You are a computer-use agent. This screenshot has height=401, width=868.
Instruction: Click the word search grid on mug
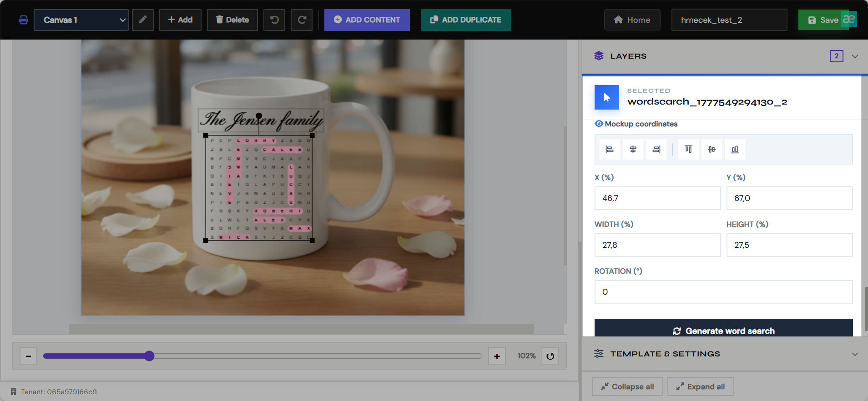259,188
